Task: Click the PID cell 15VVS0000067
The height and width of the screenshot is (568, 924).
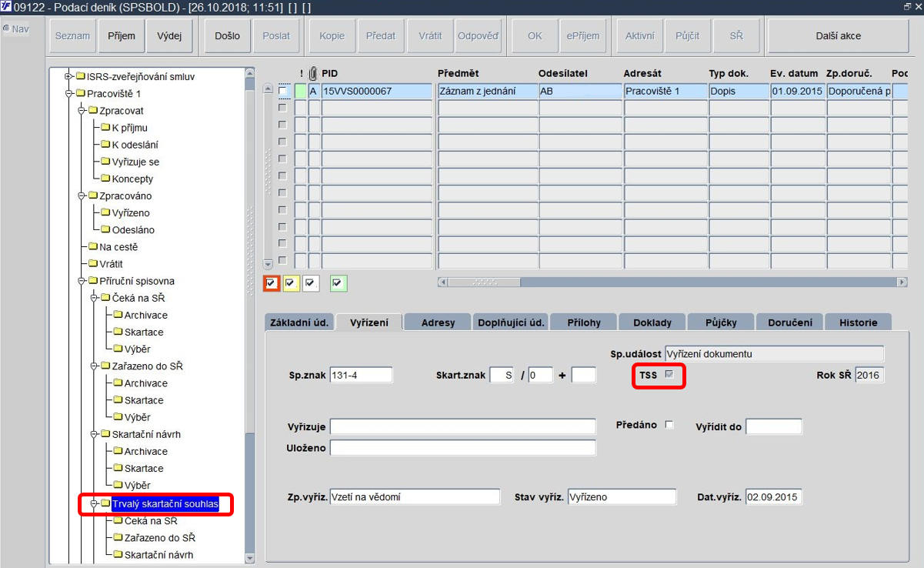Action: 377,91
